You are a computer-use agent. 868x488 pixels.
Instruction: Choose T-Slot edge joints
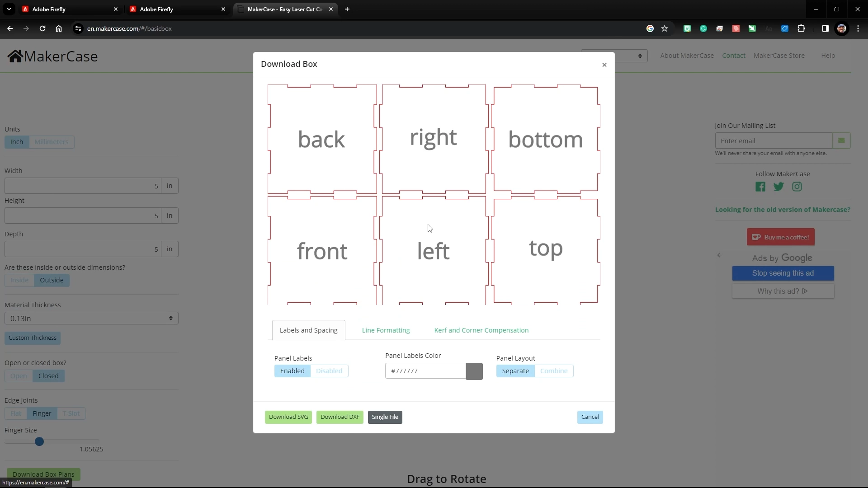point(71,413)
